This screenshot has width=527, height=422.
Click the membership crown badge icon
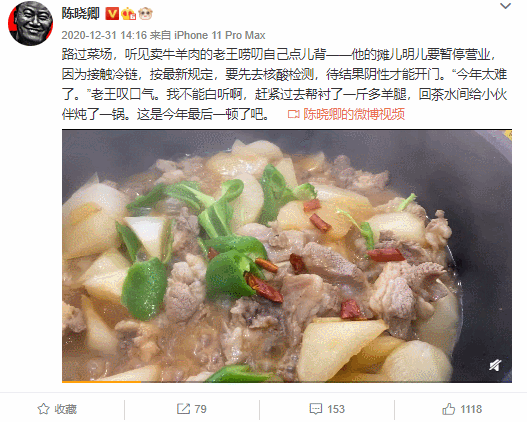[129, 14]
